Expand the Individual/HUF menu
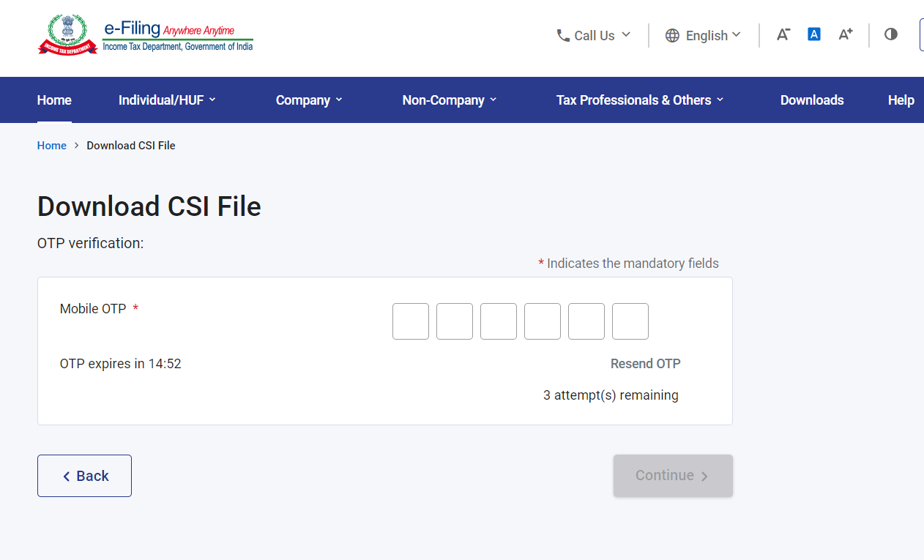 167,100
